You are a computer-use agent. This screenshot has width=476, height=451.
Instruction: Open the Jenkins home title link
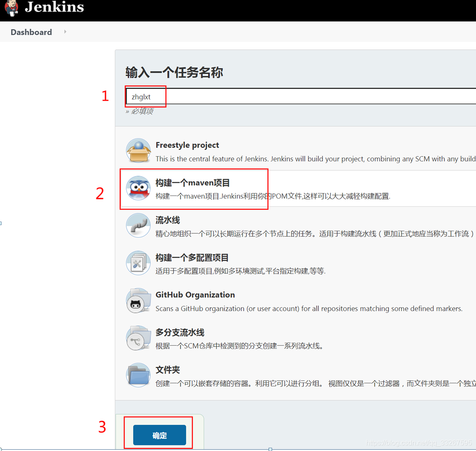(54, 7)
